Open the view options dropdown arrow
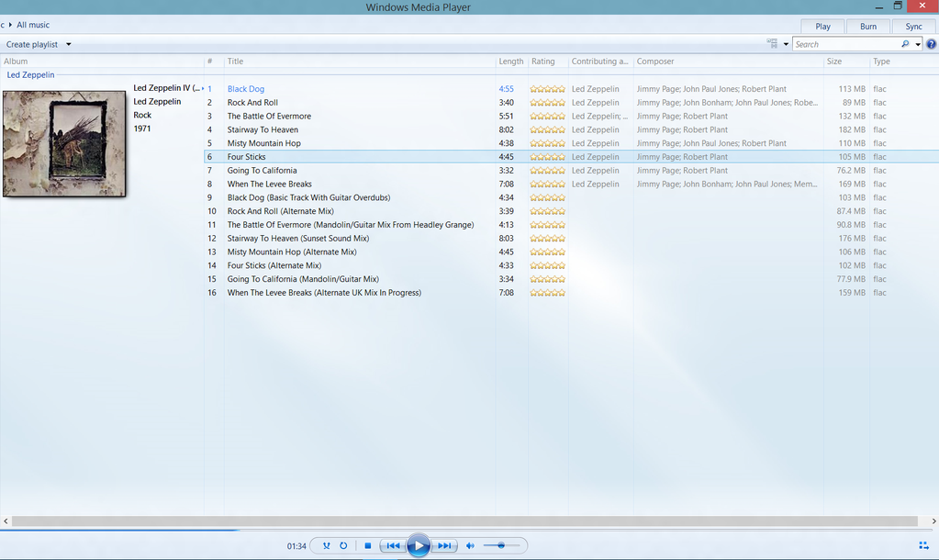The height and width of the screenshot is (560, 939). 786,43
